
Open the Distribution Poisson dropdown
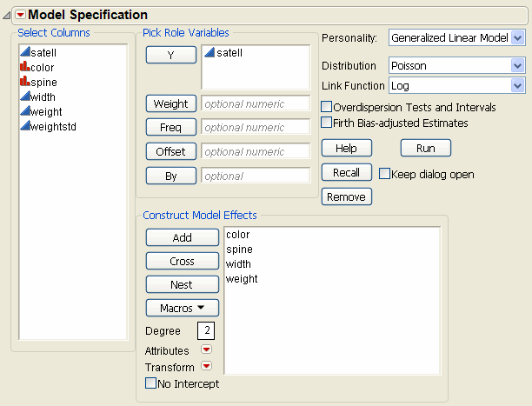[x=518, y=65]
